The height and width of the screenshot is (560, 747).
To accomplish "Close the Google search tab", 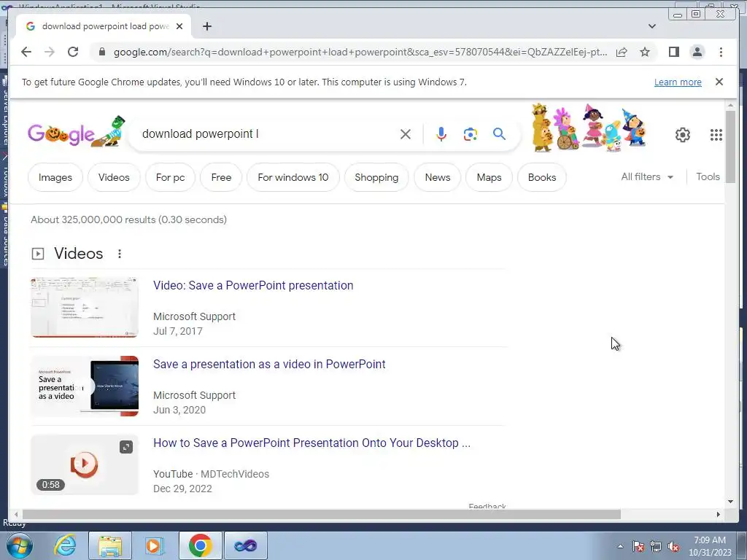I will point(179,26).
